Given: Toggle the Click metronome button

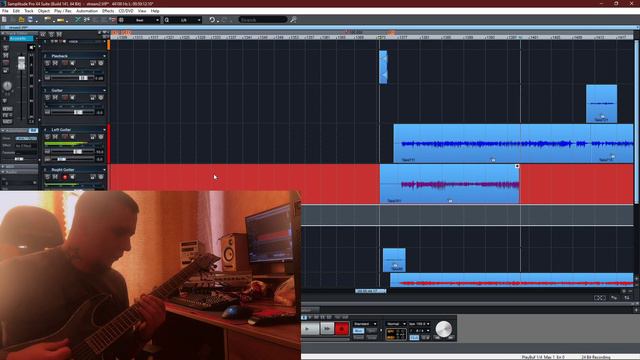Looking at the screenshot, I should click(414, 338).
